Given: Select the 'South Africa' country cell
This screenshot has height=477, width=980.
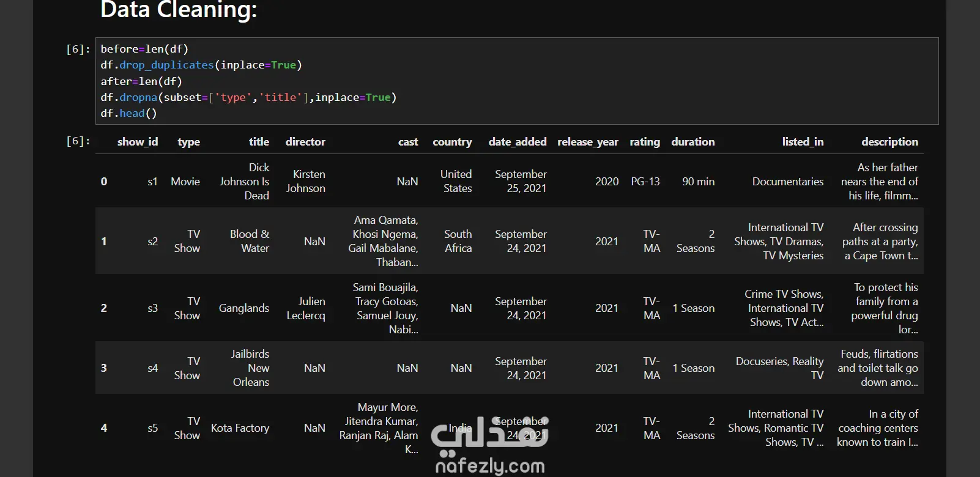Looking at the screenshot, I should 458,241.
